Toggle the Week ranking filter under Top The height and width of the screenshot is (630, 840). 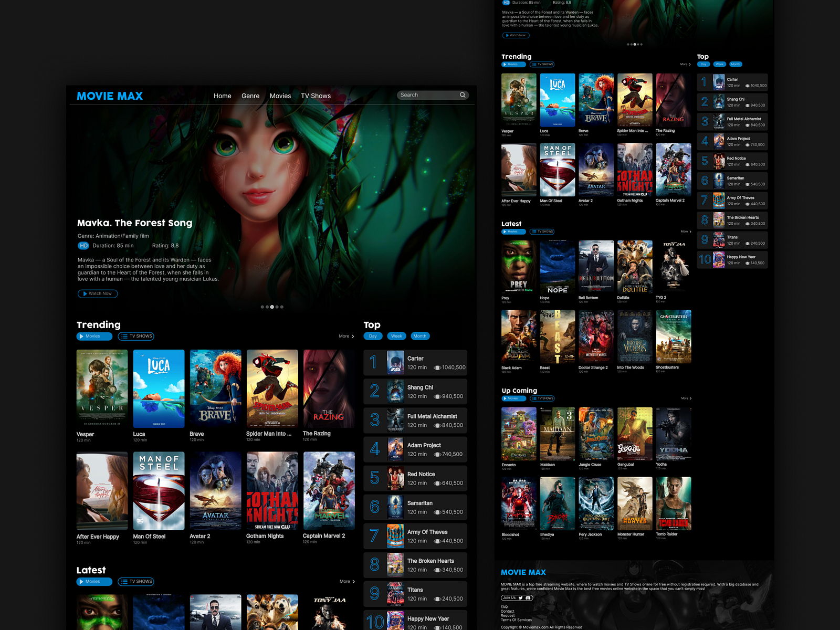[x=396, y=335]
